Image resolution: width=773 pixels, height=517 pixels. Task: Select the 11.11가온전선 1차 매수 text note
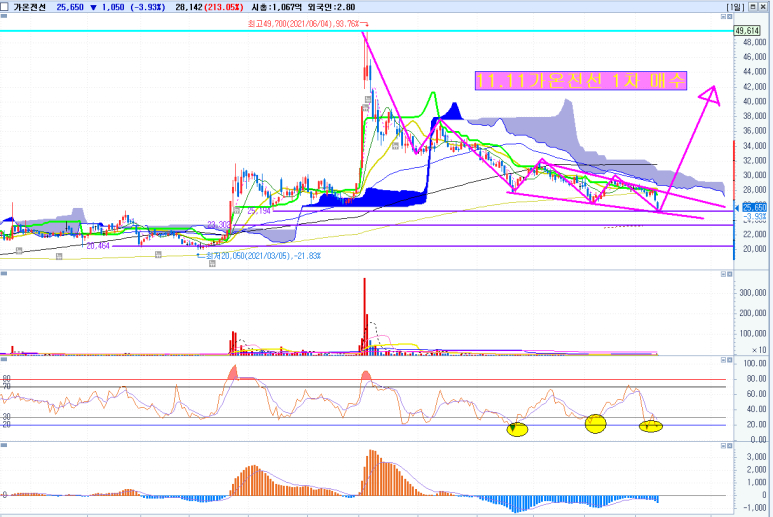tap(581, 80)
